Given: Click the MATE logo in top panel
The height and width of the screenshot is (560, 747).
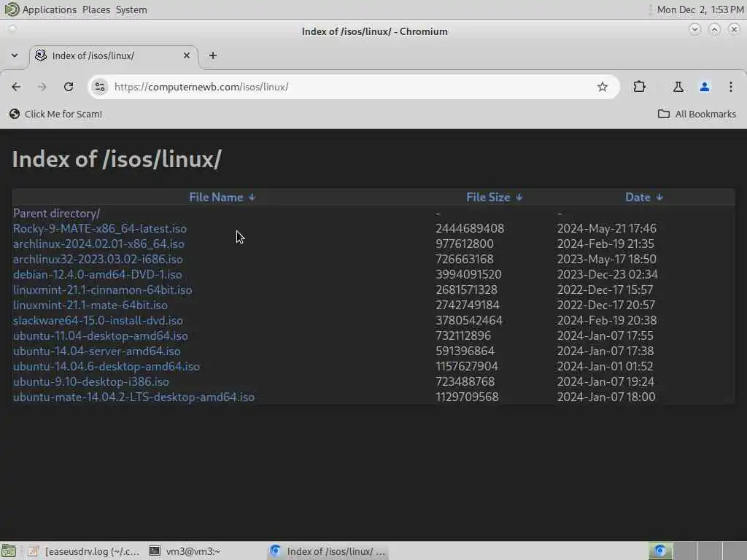Looking at the screenshot, I should click(11, 9).
